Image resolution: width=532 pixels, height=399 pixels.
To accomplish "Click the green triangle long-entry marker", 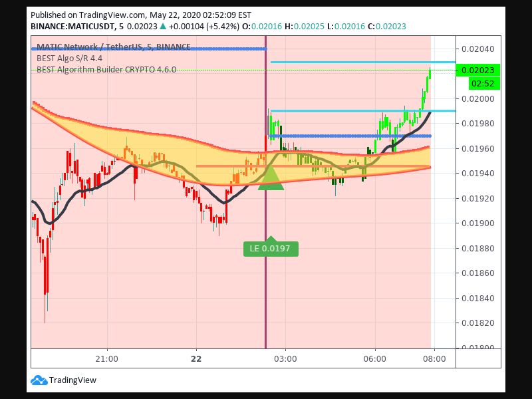I will point(271,178).
